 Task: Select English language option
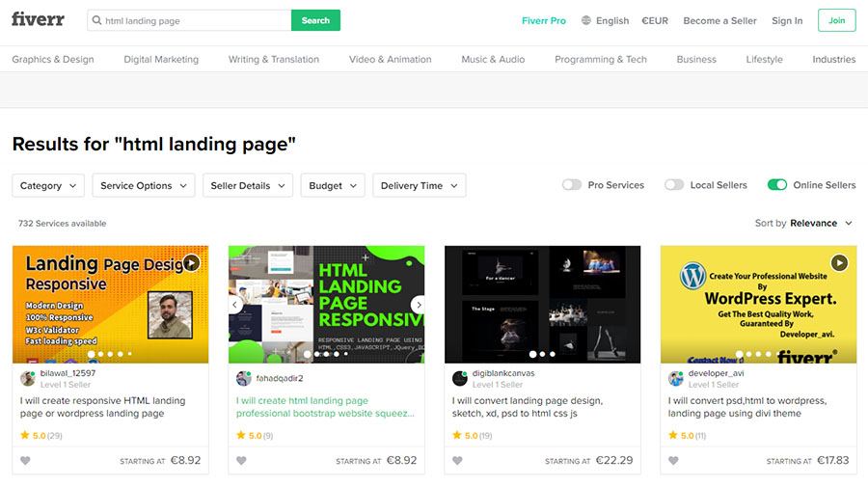[612, 20]
